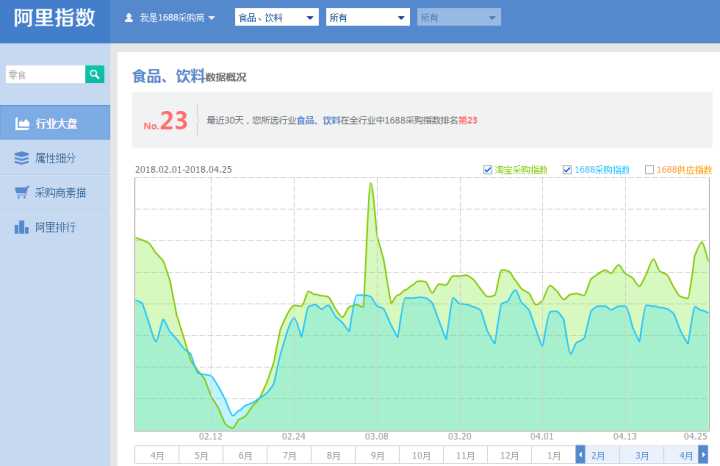Click the user profile icon in header

(129, 18)
